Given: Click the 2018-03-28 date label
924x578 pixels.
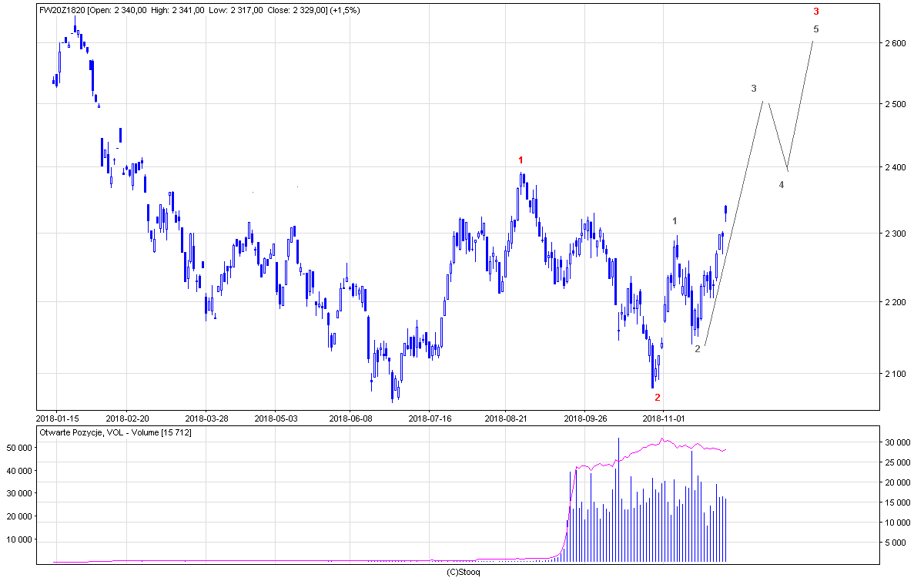Looking at the screenshot, I should pyautogui.click(x=206, y=417).
